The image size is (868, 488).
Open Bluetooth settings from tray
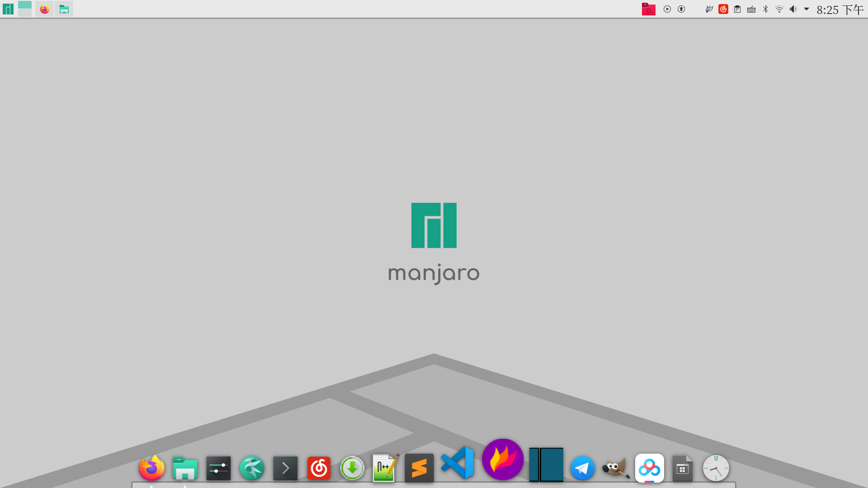765,9
